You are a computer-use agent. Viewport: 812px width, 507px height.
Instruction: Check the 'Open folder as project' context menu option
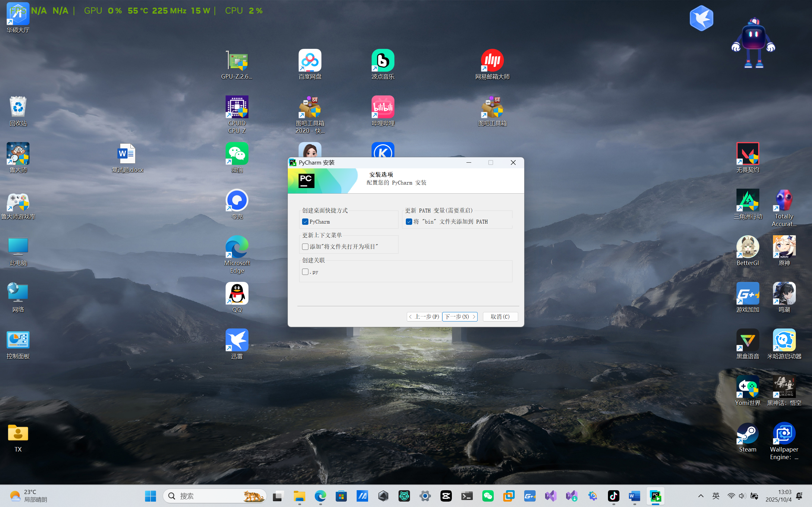point(305,246)
